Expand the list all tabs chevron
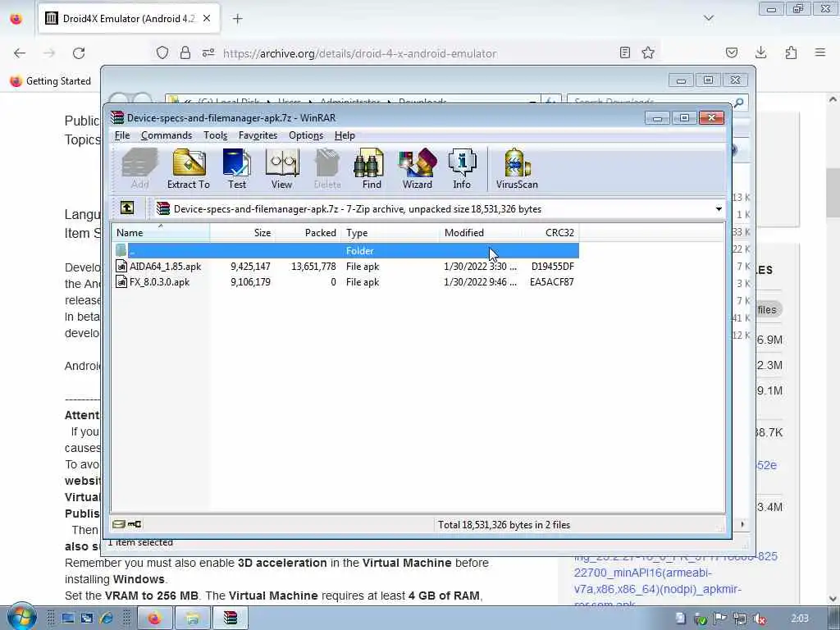Image resolution: width=840 pixels, height=630 pixels. click(709, 18)
